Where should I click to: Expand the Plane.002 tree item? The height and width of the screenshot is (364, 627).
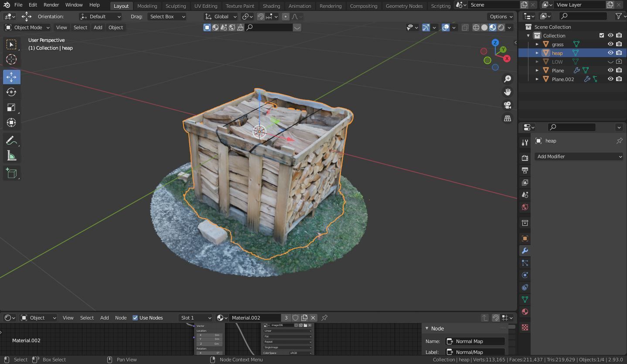point(537,79)
